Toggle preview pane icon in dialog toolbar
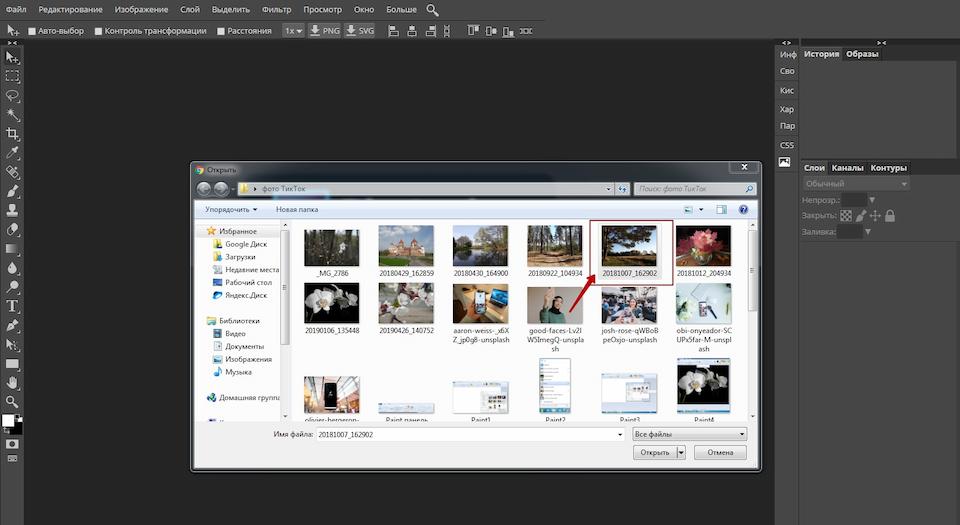 click(x=721, y=209)
